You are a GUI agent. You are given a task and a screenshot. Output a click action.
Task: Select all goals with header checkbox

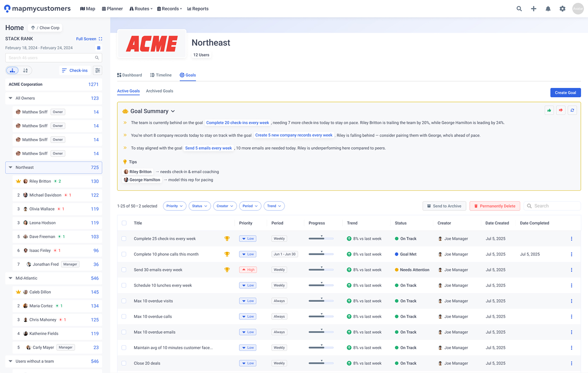124,223
